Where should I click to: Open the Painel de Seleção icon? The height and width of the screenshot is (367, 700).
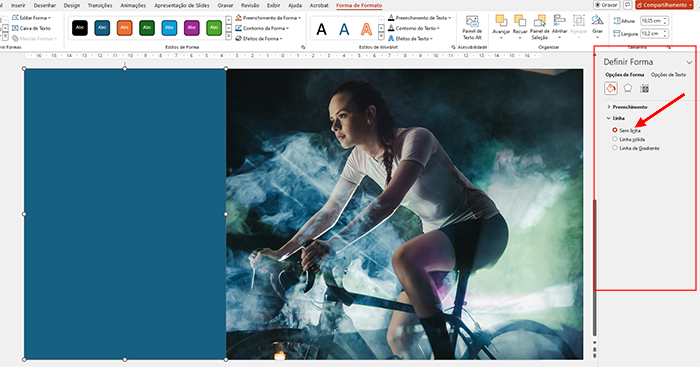539,27
